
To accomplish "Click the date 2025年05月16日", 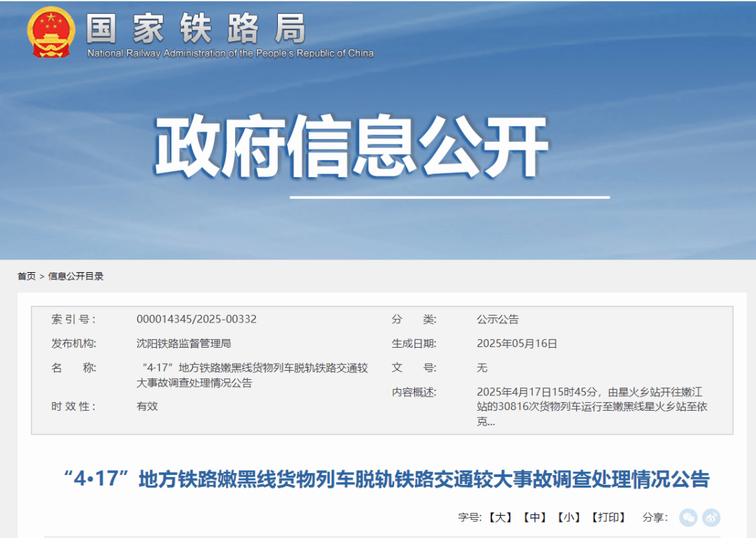I will (517, 344).
